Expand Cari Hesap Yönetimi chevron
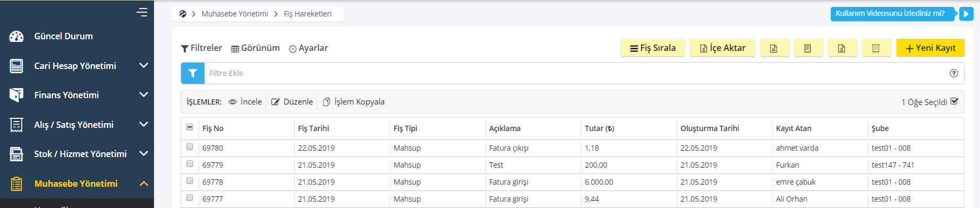Screen dimensions: 980x208 click(x=143, y=65)
